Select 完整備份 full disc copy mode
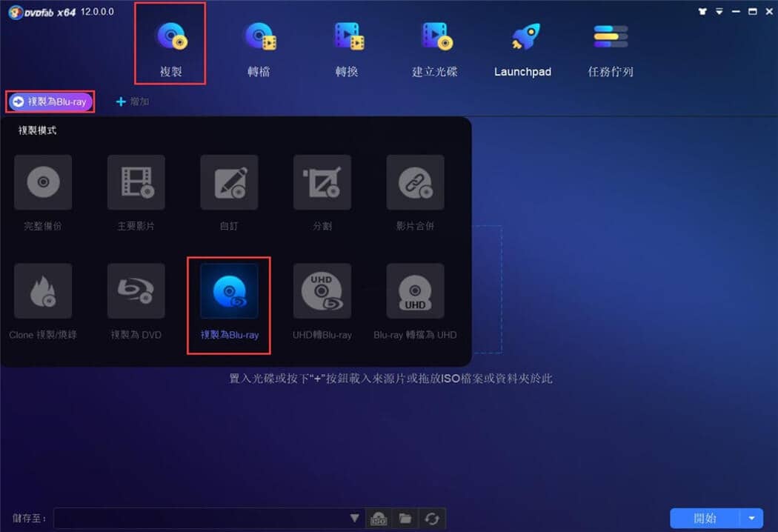This screenshot has height=532, width=778. [x=43, y=193]
